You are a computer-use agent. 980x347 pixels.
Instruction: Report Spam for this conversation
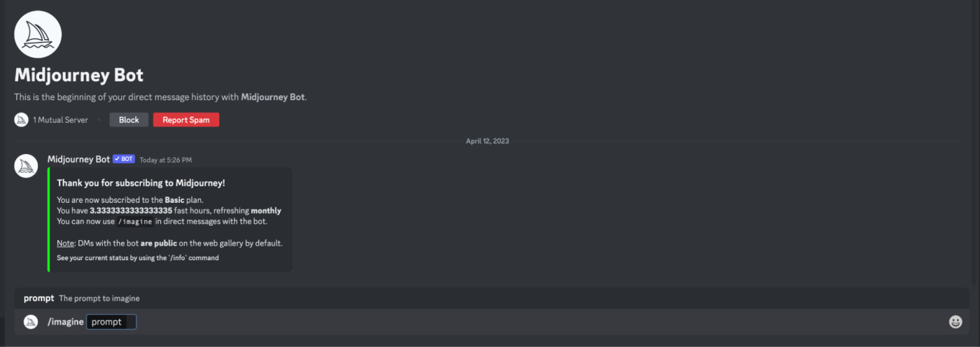186,120
